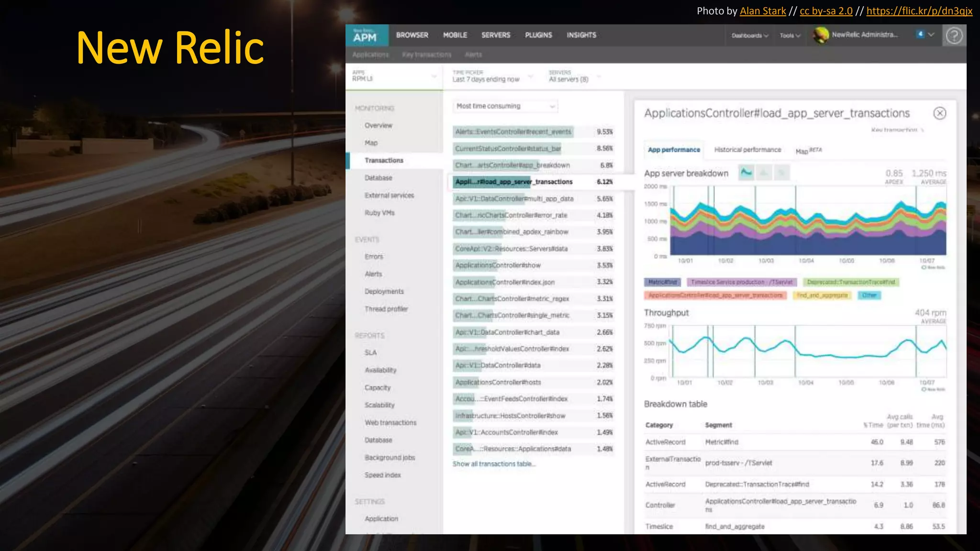Open the Apps picker showing RPM UI
The width and height of the screenshot is (980, 551).
pos(394,76)
